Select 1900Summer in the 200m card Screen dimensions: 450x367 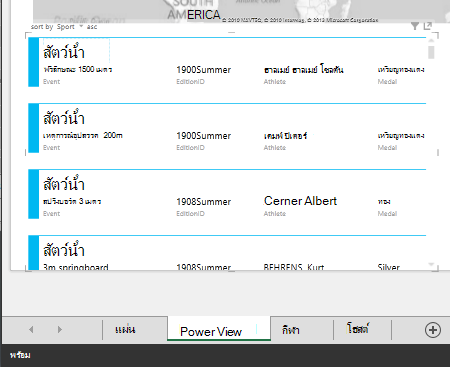coord(204,136)
